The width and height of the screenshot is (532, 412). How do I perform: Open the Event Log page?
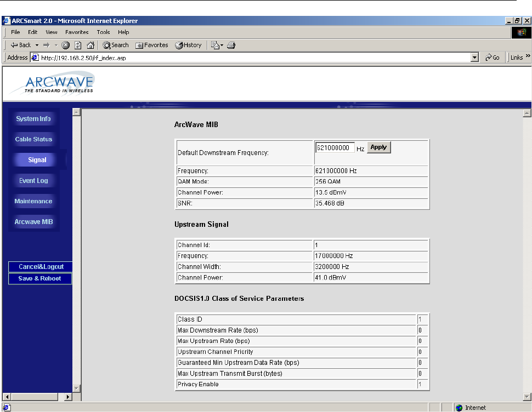pyautogui.click(x=33, y=181)
